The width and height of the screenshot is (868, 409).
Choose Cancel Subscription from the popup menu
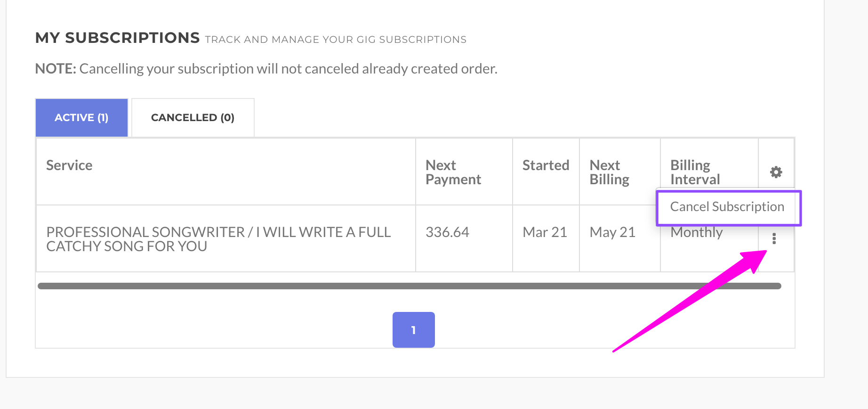pyautogui.click(x=727, y=207)
